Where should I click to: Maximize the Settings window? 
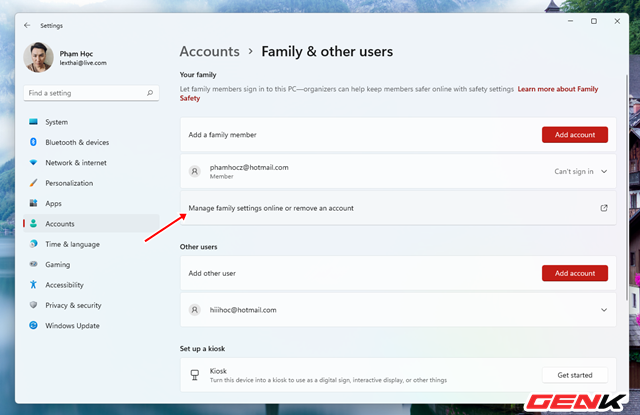point(594,21)
